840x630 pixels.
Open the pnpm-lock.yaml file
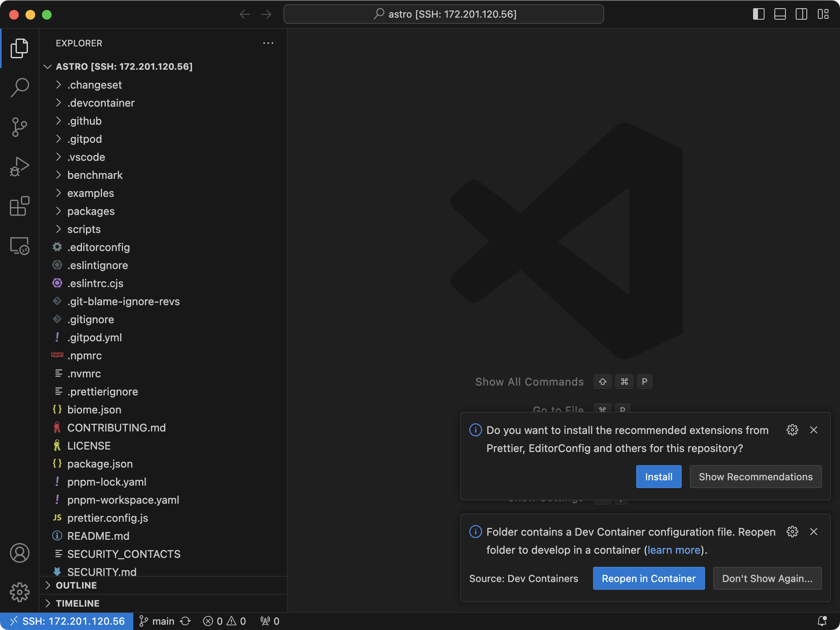point(163,482)
